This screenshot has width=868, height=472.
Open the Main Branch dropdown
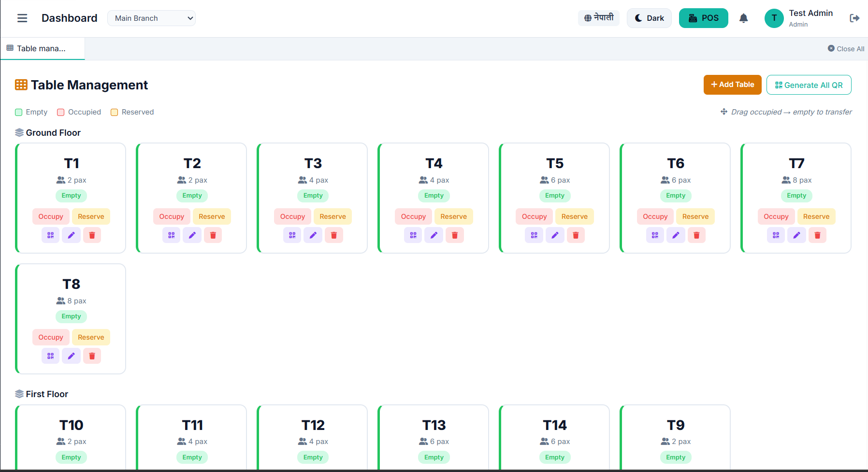[151, 18]
